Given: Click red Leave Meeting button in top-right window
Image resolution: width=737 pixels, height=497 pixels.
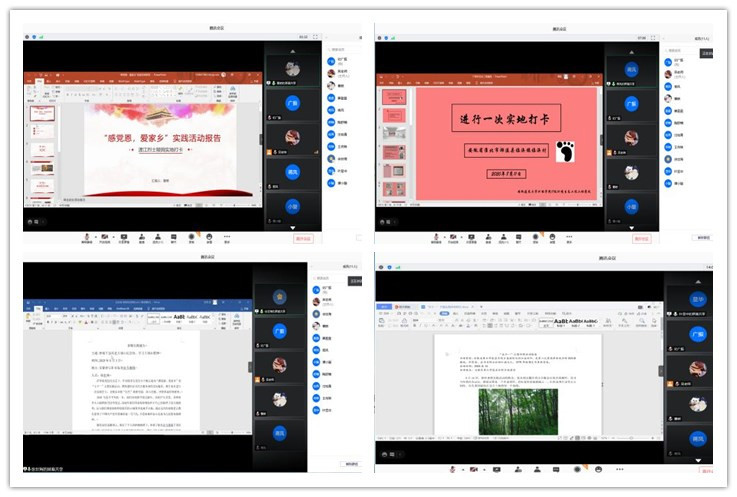Looking at the screenshot, I should click(642, 238).
